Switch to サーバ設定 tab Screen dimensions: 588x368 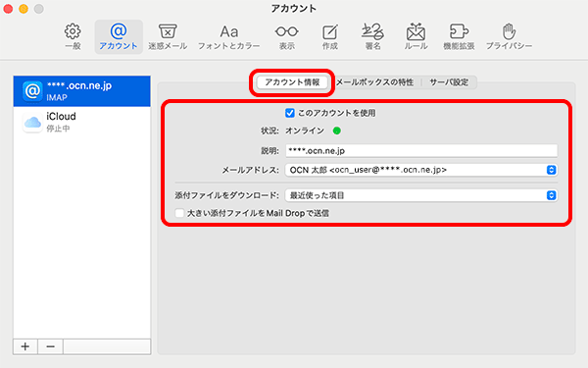pos(449,82)
